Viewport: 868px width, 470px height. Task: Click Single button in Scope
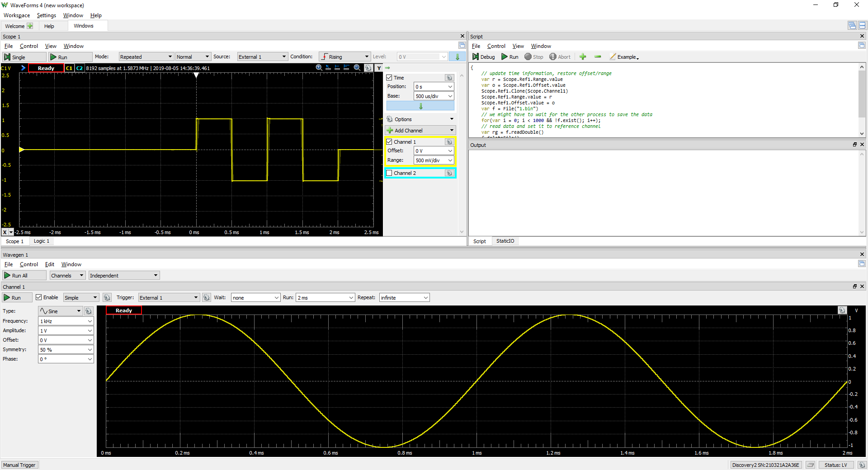pyautogui.click(x=24, y=57)
